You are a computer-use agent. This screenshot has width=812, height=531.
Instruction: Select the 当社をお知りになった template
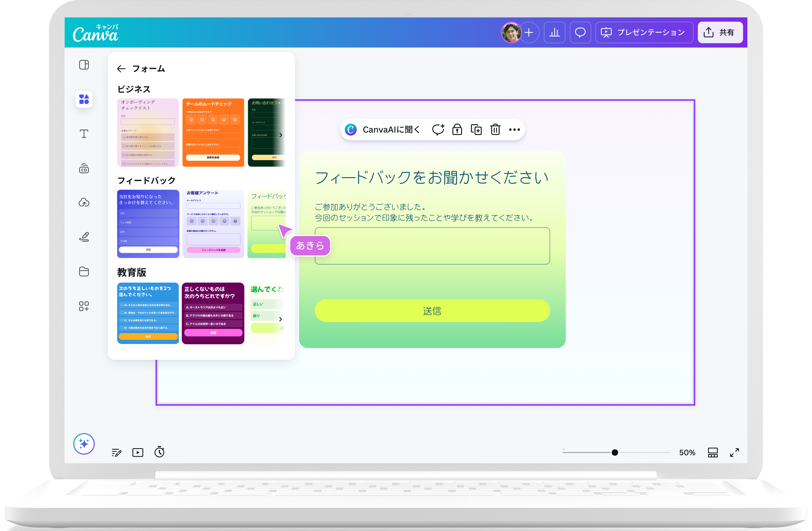tap(148, 224)
